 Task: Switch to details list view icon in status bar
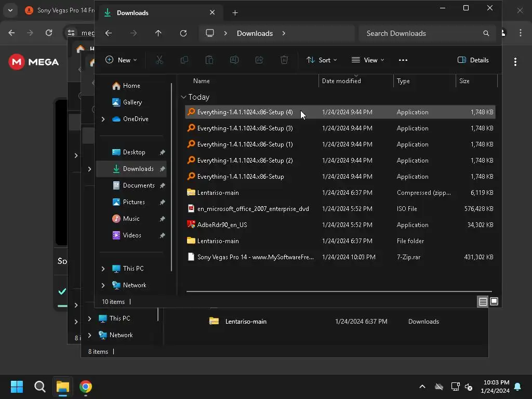[483, 301]
